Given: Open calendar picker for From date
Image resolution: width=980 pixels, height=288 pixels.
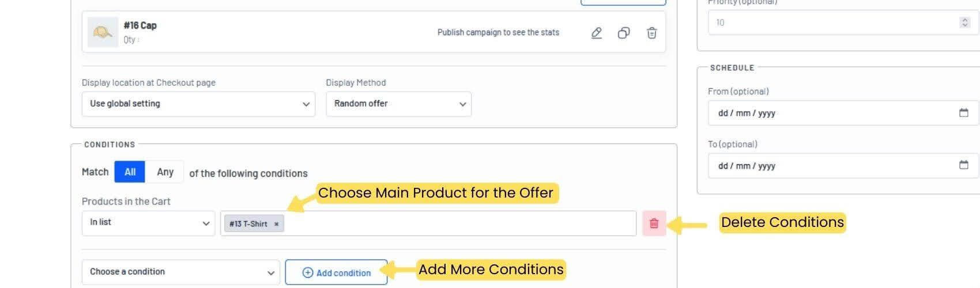Looking at the screenshot, I should point(963,113).
